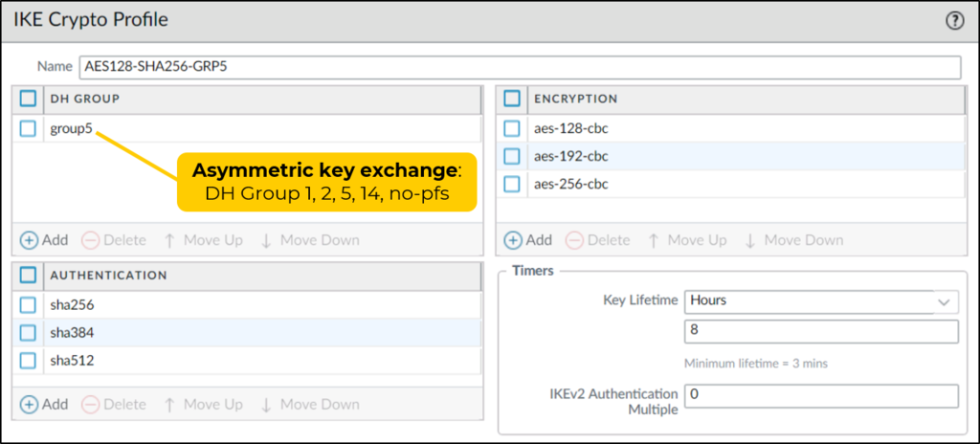
Task: Move Down the selected encryption entry
Action: click(793, 240)
